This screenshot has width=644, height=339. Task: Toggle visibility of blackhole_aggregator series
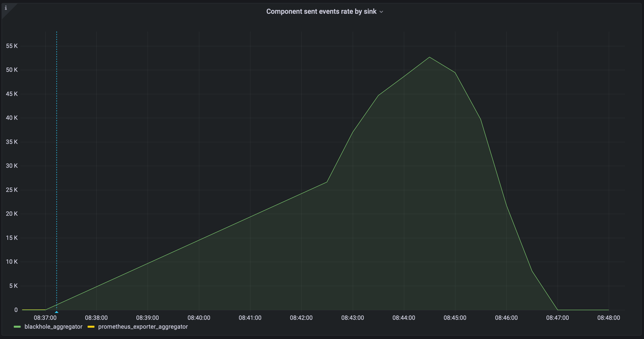coord(53,326)
